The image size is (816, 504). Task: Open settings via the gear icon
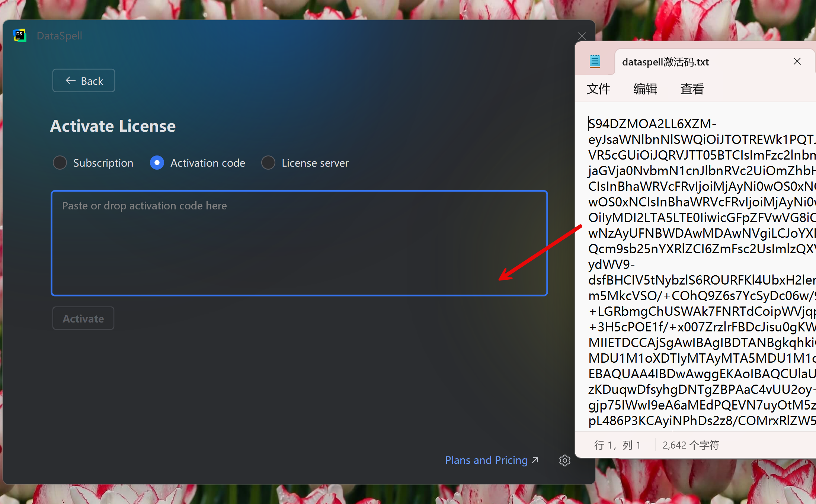pyautogui.click(x=564, y=460)
